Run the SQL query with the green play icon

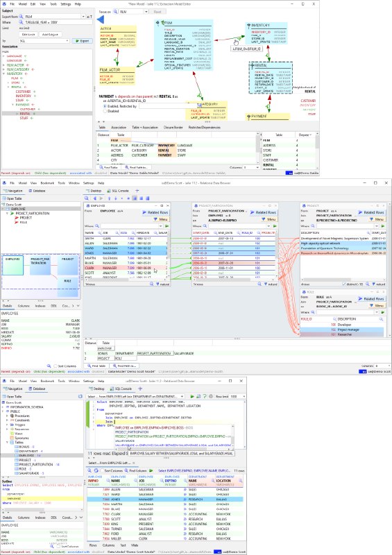[x=192, y=396]
